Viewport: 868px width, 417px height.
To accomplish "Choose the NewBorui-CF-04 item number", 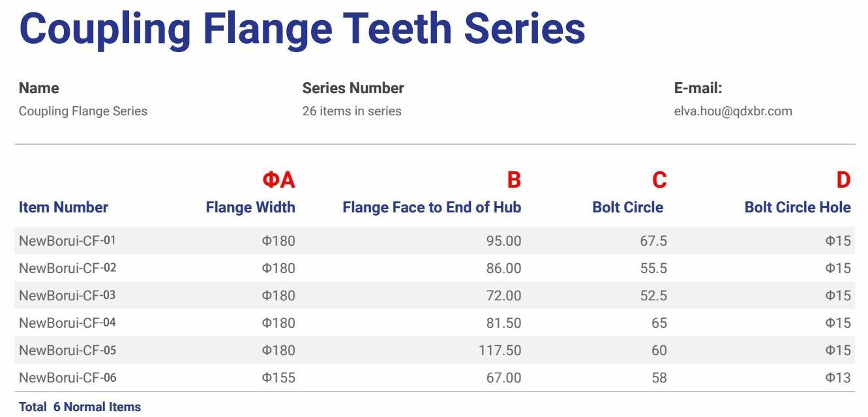I will coord(67,323).
